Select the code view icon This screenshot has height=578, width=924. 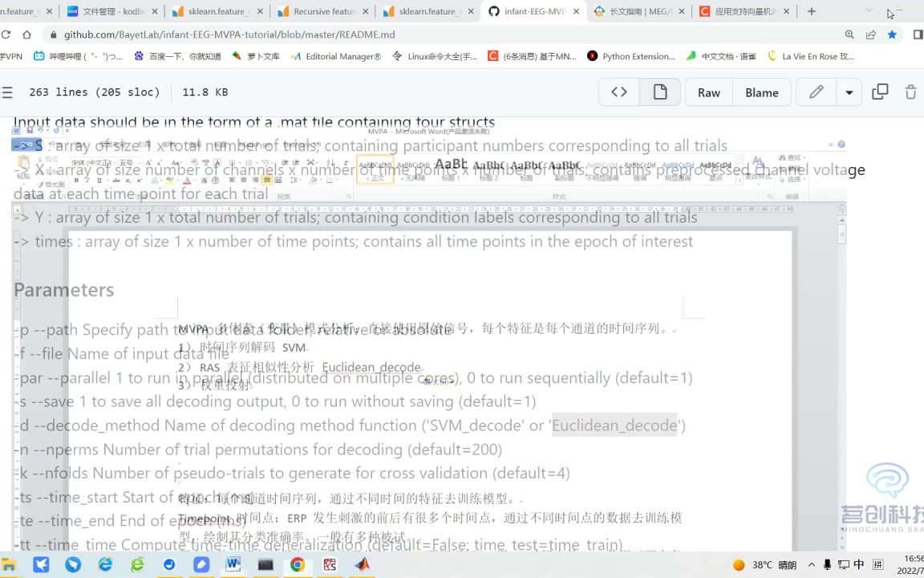point(618,92)
